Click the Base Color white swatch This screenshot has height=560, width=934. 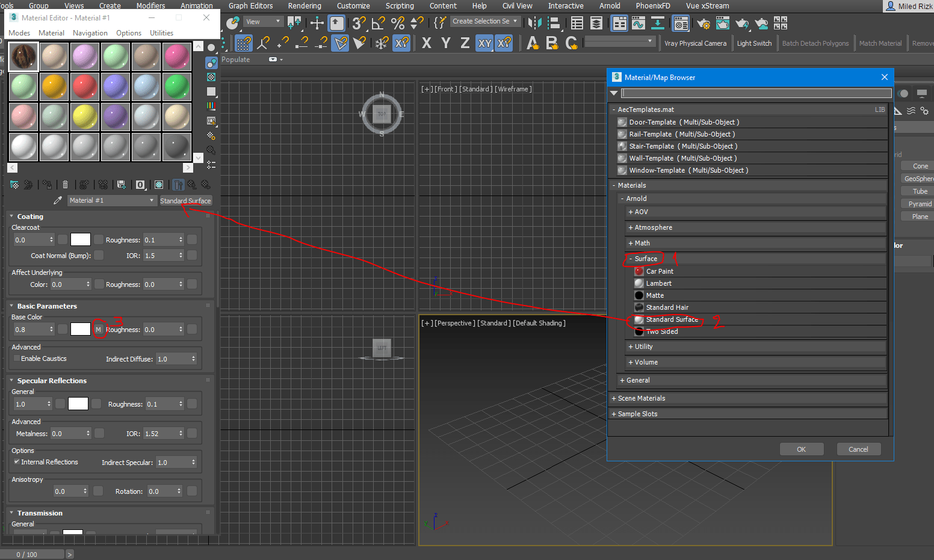(x=81, y=329)
